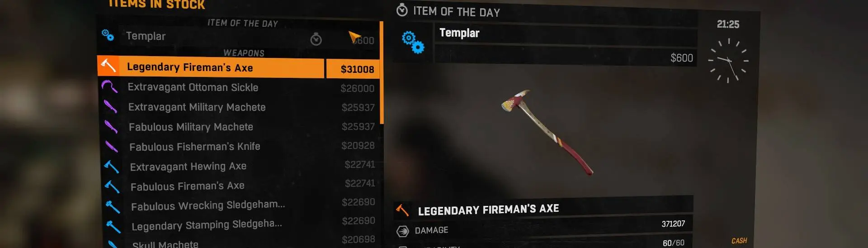Click the Fireman's Axe preview image
The width and height of the screenshot is (868, 248).
[x=546, y=131]
